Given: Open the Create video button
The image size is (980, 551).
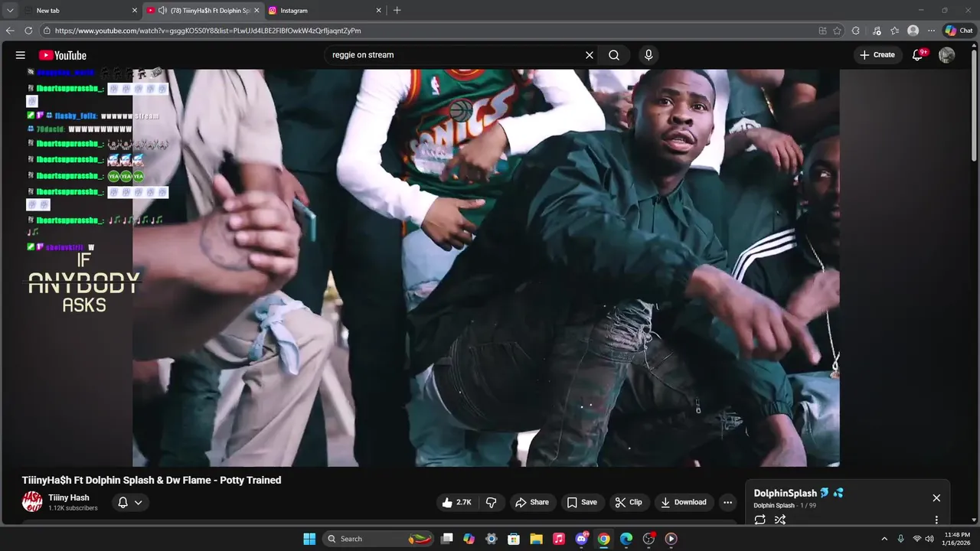Looking at the screenshot, I should click(877, 55).
